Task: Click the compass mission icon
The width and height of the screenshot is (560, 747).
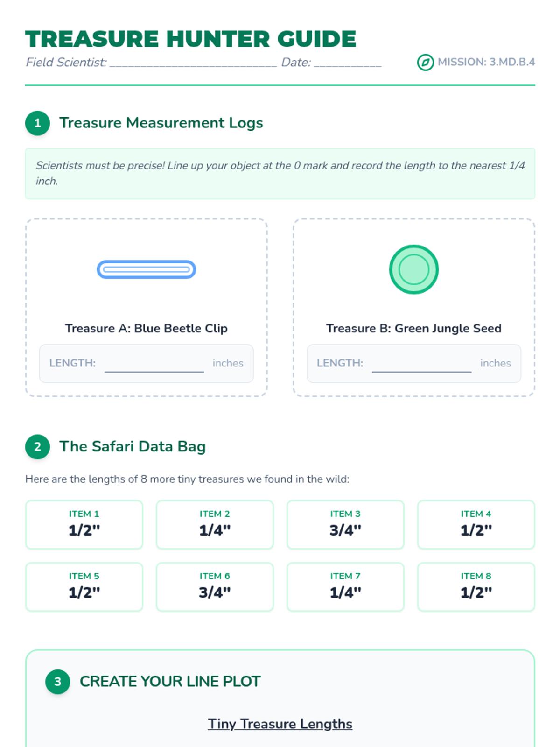Action: [x=425, y=63]
